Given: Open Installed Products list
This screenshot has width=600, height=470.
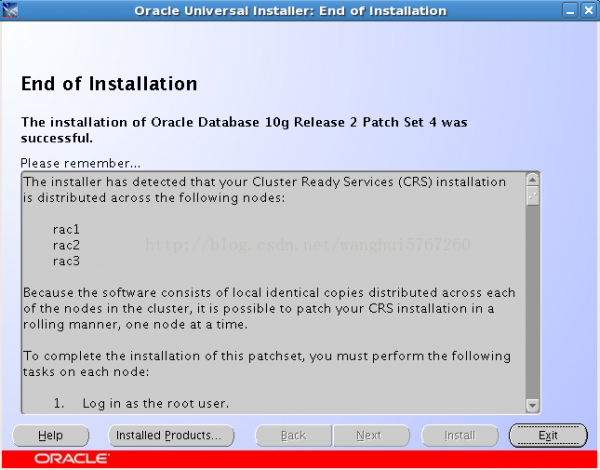Looking at the screenshot, I should [171, 436].
